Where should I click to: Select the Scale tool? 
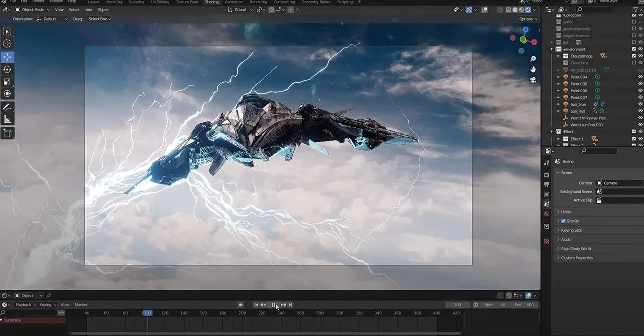[x=7, y=82]
